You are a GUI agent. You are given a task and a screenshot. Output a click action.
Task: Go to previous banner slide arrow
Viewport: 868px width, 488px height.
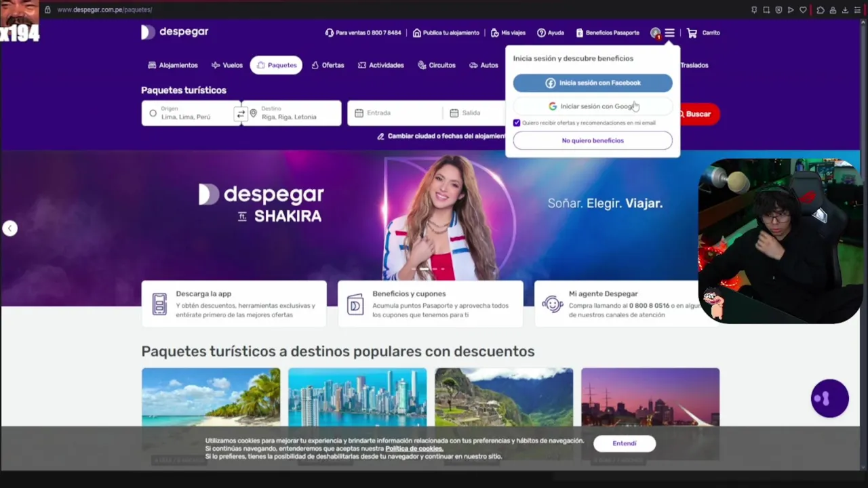(9, 228)
